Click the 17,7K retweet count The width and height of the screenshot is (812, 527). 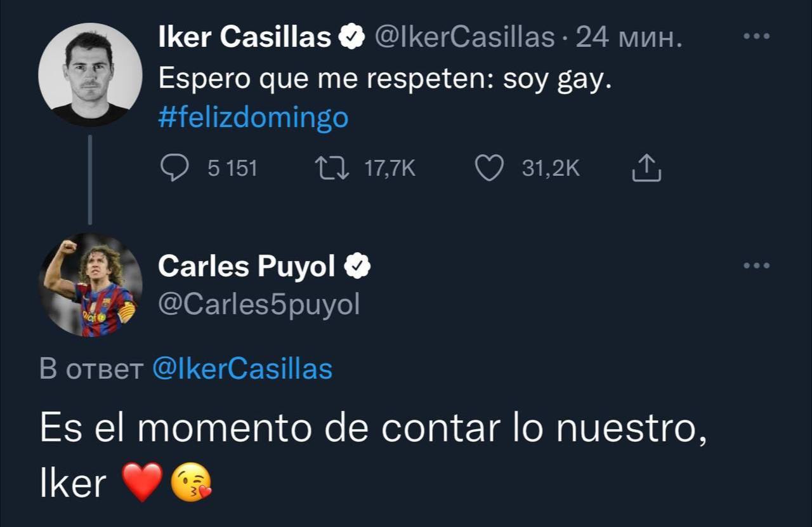pos(390,168)
